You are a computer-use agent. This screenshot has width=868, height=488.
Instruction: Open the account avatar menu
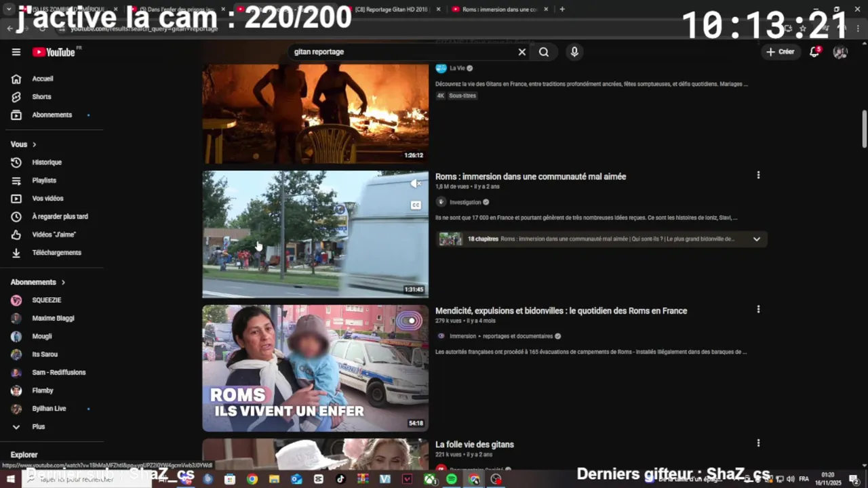(840, 52)
